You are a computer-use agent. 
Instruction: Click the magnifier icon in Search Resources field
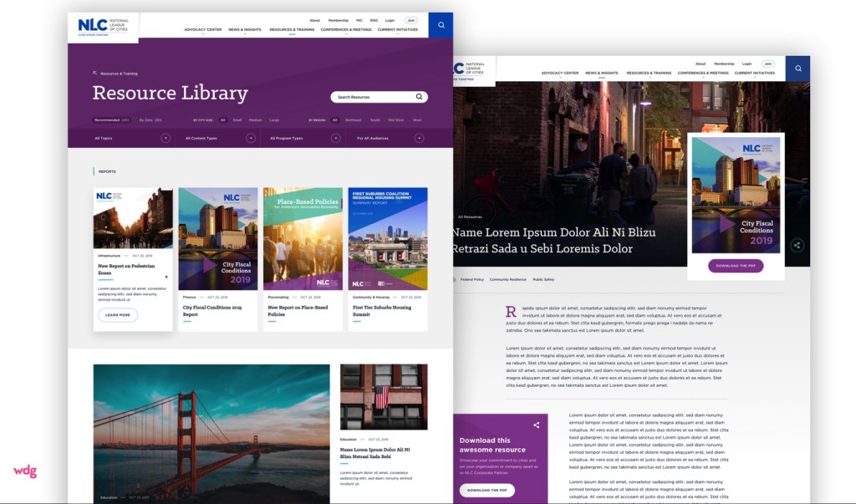click(420, 97)
